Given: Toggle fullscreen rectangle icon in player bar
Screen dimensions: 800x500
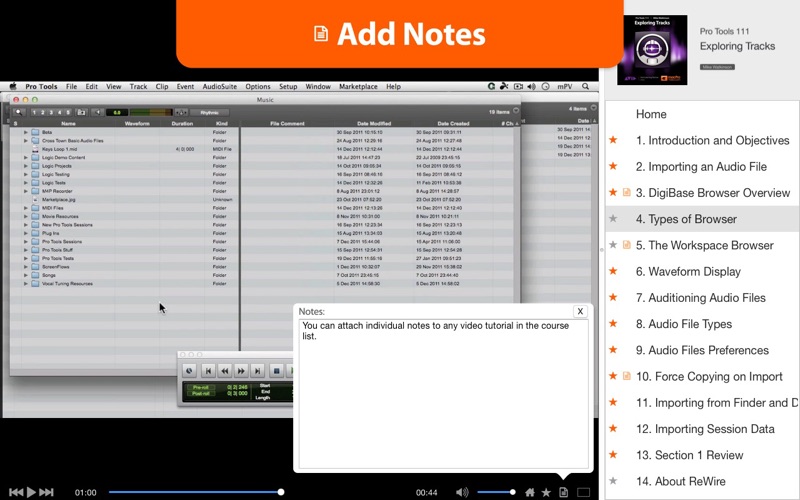Looking at the screenshot, I should click(x=583, y=492).
